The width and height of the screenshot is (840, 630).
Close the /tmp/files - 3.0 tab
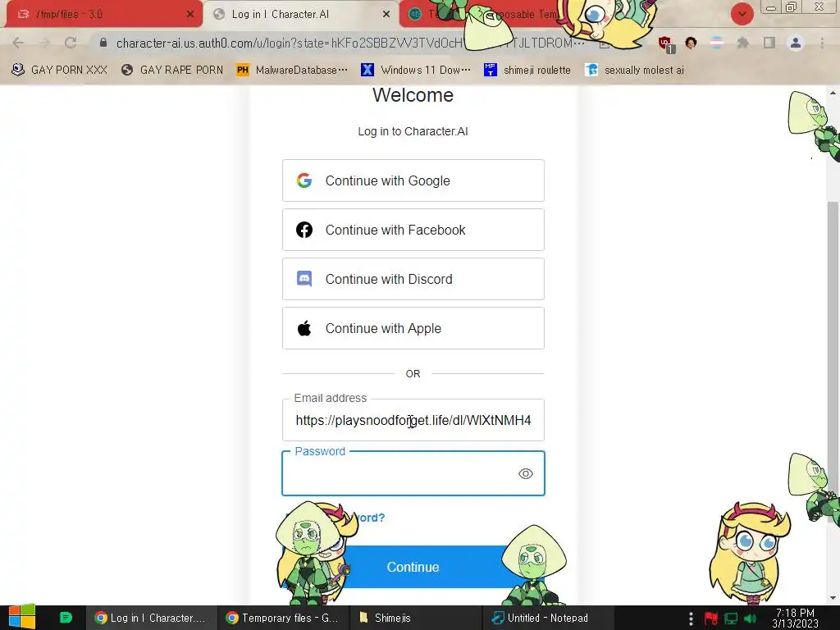[x=190, y=15]
